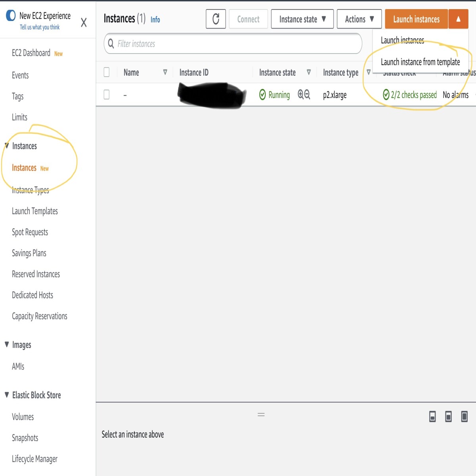Click the orange Launch instances button
The width and height of the screenshot is (476, 476).
coord(416,19)
